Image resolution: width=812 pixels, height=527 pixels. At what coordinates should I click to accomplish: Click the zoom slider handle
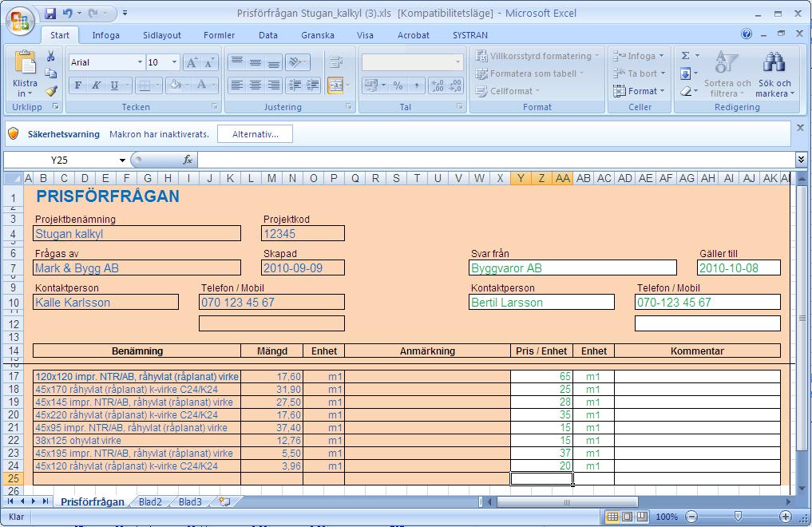tap(738, 516)
